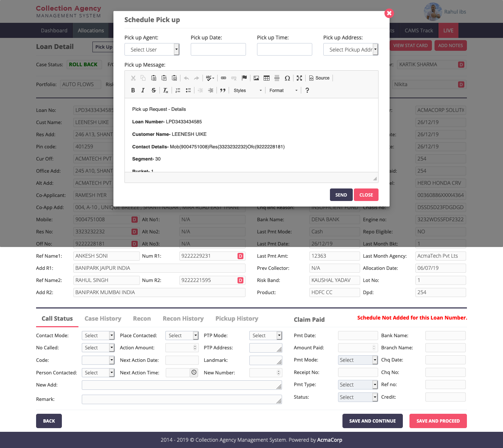Click the insert link icon
Screen dimensions: 503x448
pyautogui.click(x=224, y=78)
